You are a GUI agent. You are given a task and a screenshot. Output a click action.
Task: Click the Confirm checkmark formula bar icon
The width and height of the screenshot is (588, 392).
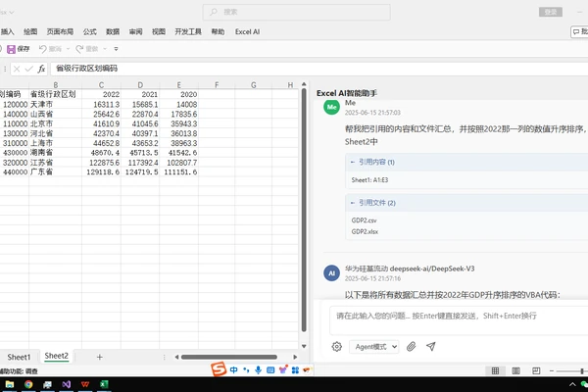point(28,69)
